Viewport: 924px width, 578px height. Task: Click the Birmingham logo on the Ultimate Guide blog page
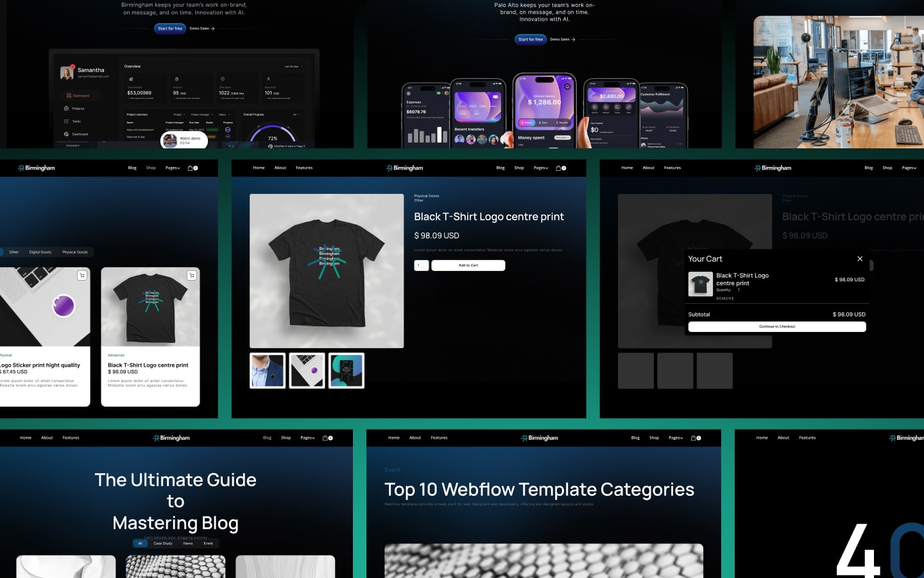(x=171, y=438)
